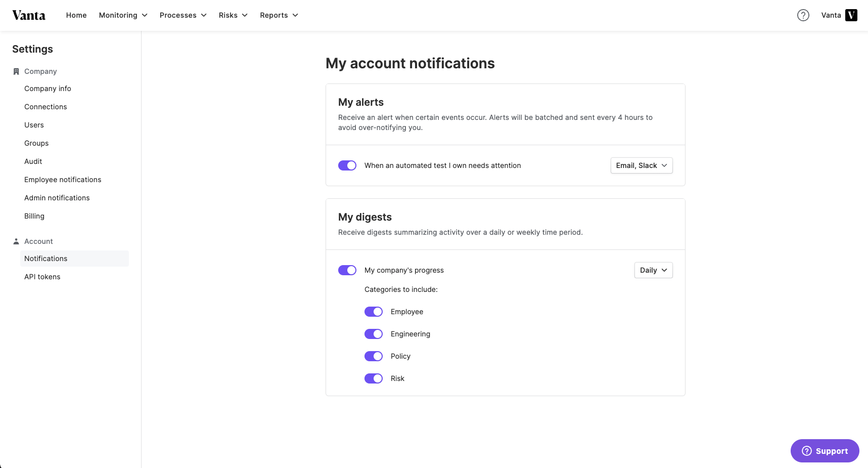
Task: Click the Account person icon
Action: point(16,241)
